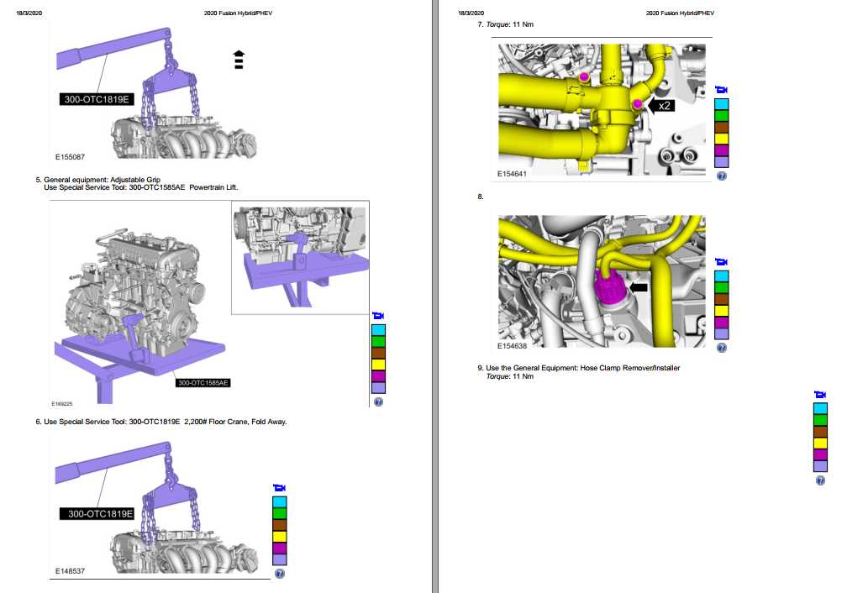868x593 pixels.
Task: Pick cyan swatch beside figure E148537
Action: click(x=280, y=502)
